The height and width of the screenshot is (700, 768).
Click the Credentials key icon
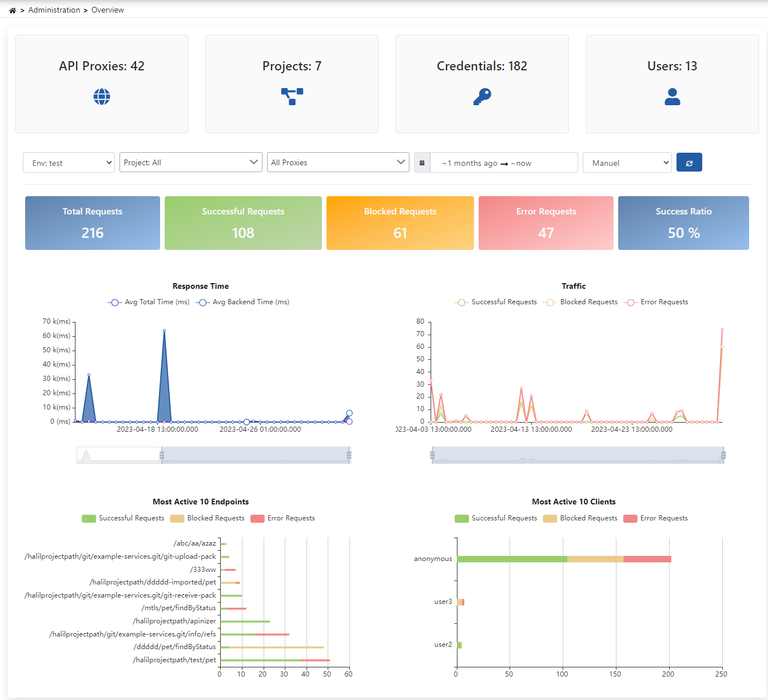482,97
